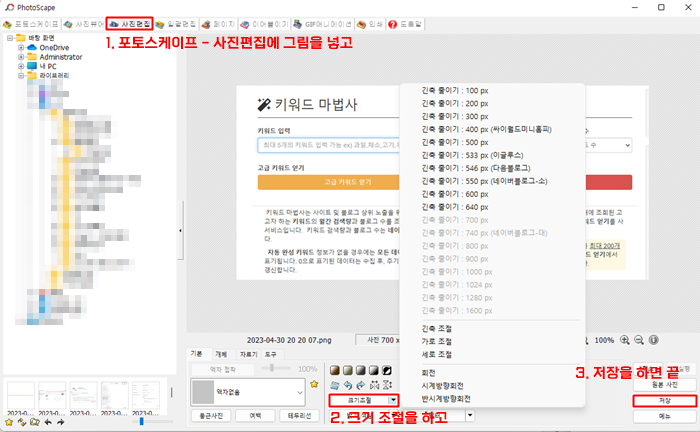The width and height of the screenshot is (700, 432).
Task: Click the photo info icon
Action: 654,340
